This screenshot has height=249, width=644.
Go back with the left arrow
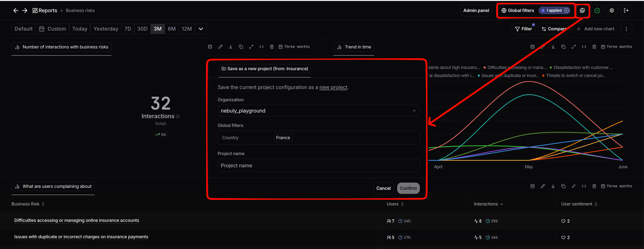coord(16,11)
